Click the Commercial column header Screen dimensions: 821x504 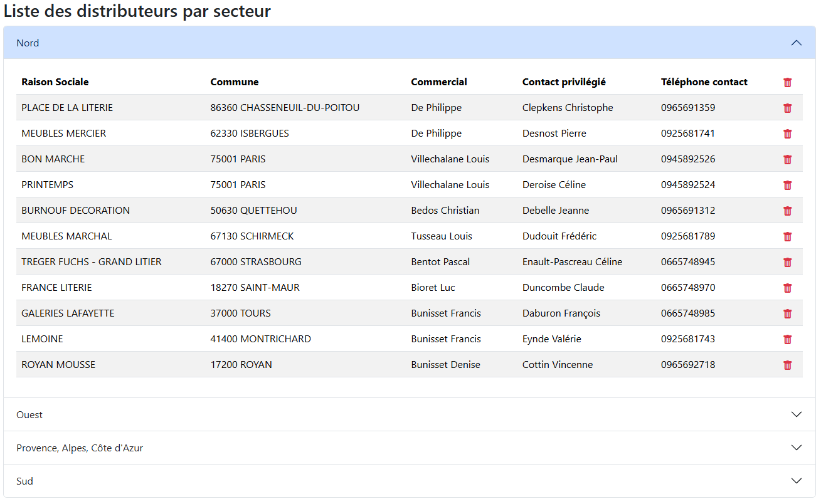(439, 81)
